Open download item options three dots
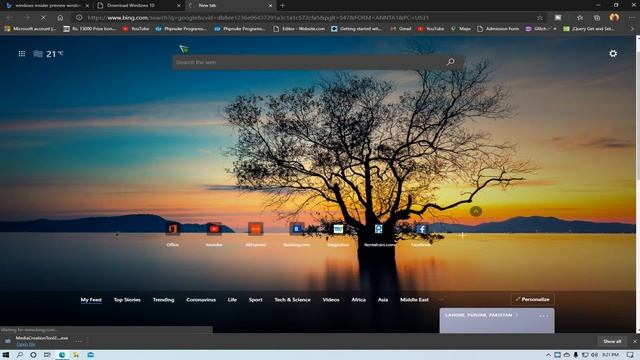 click(x=79, y=341)
